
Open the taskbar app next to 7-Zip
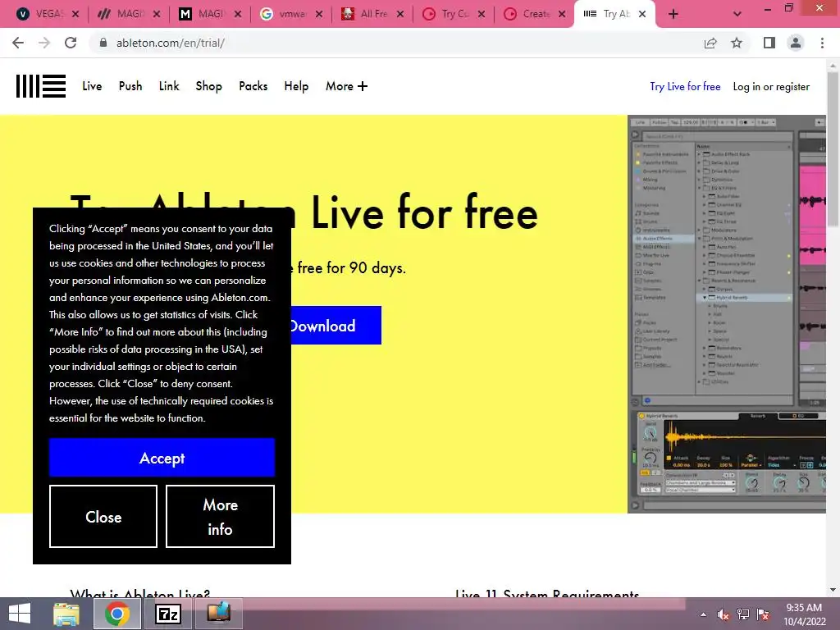pyautogui.click(x=218, y=614)
